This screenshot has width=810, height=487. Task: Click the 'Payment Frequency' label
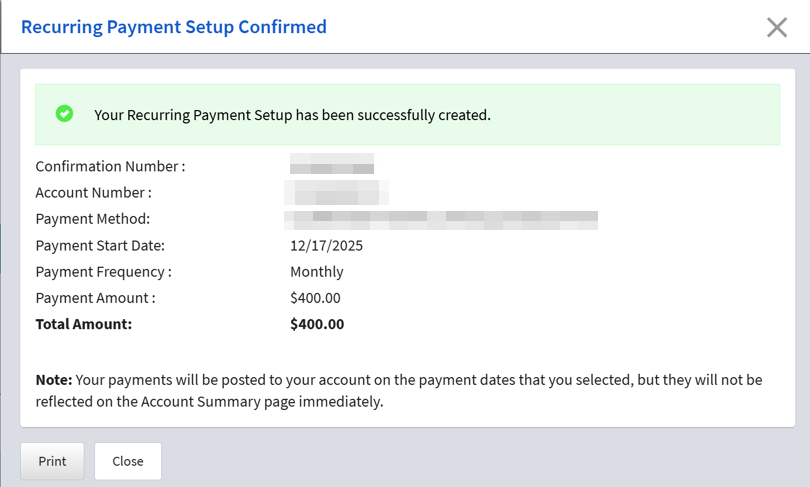[x=103, y=271]
